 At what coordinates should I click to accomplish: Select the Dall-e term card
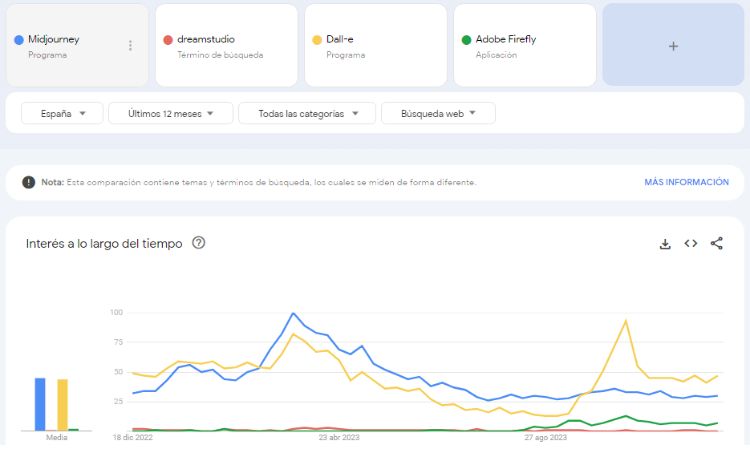[375, 45]
